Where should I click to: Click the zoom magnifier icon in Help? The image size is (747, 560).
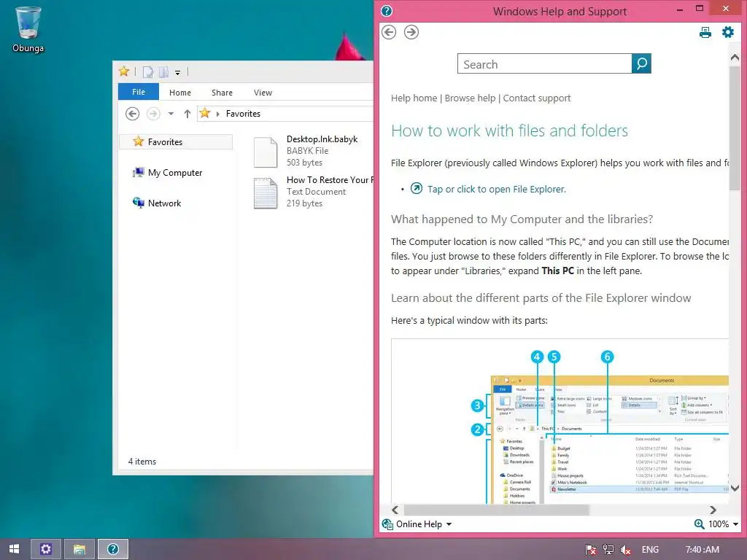pos(699,524)
